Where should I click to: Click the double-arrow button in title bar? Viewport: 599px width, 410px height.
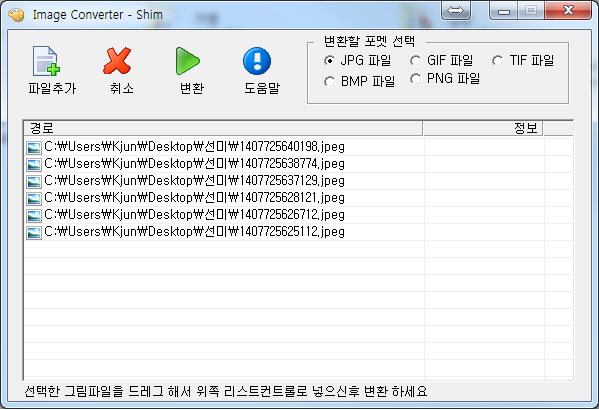coord(456,10)
